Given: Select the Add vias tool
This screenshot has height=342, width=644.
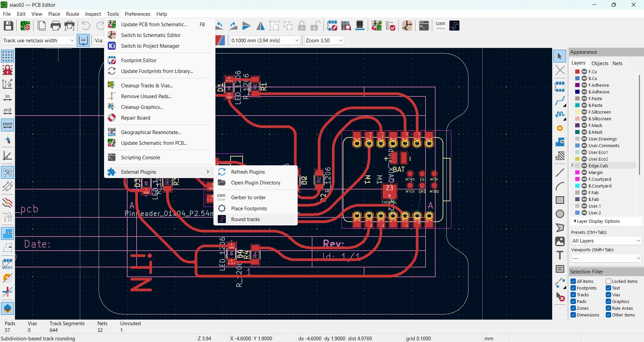Looking at the screenshot, I should [559, 128].
